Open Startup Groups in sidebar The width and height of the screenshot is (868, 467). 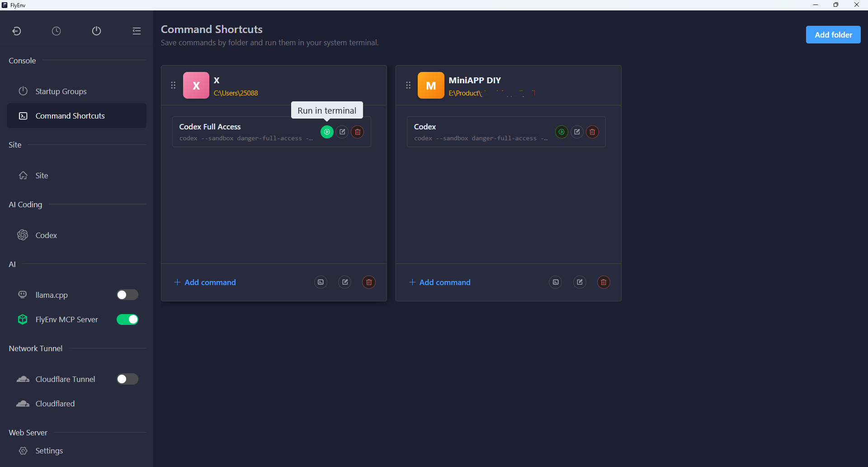coord(76,91)
